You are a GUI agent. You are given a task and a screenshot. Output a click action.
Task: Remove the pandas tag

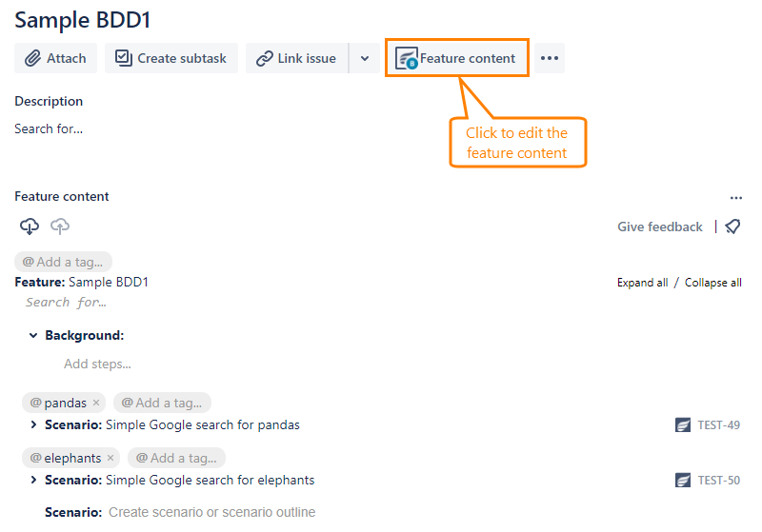pyautogui.click(x=96, y=403)
